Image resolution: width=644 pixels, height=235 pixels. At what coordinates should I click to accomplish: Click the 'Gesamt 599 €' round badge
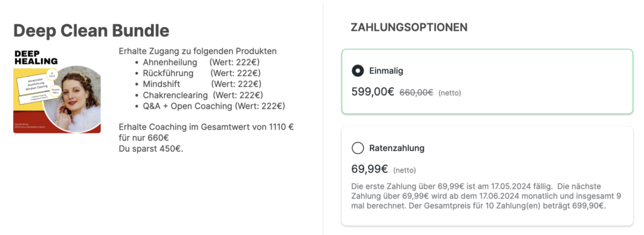click(55, 91)
